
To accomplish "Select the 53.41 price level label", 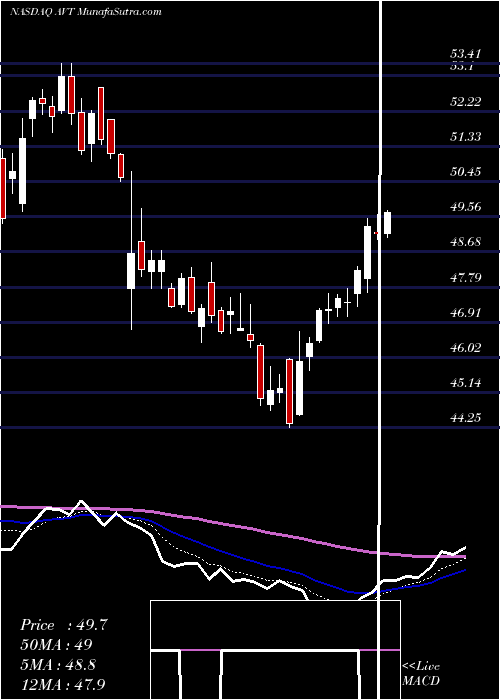I will click(x=466, y=54).
